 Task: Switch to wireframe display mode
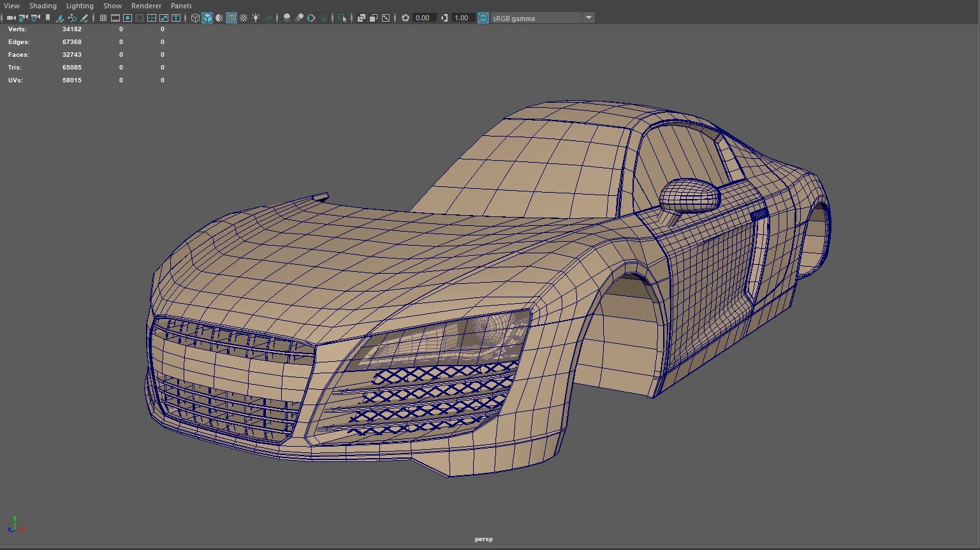pyautogui.click(x=194, y=18)
